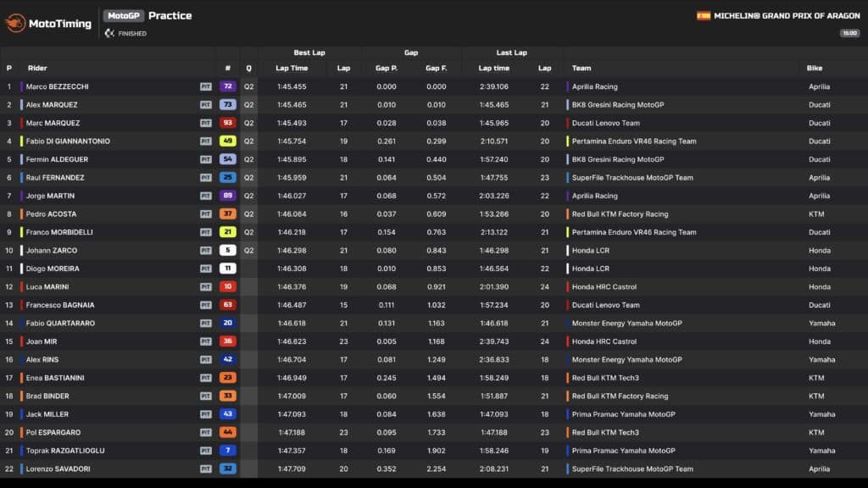Screen dimensions: 868x488
Task: Click the PIT icon for Marc Marquez
Action: (206, 124)
